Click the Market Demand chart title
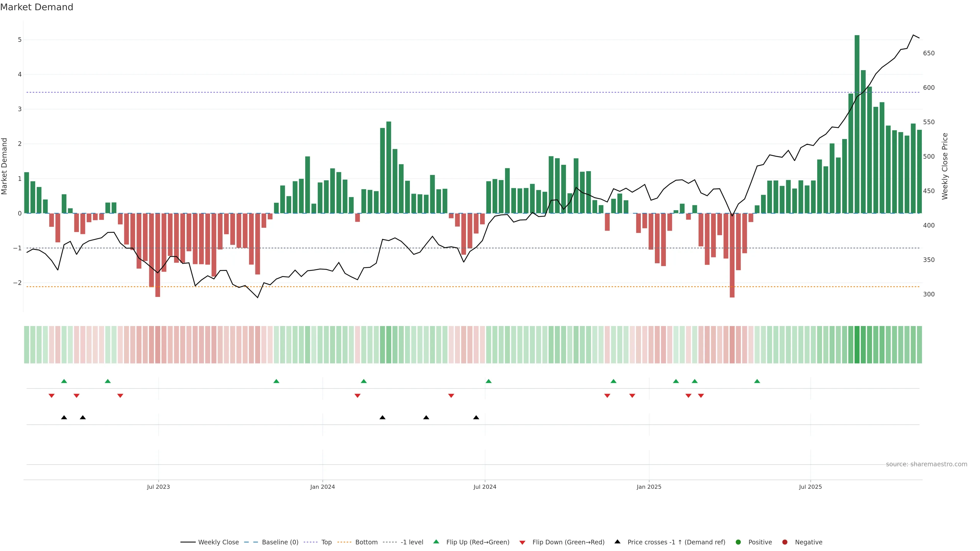Image resolution: width=980 pixels, height=551 pixels. [x=36, y=7]
